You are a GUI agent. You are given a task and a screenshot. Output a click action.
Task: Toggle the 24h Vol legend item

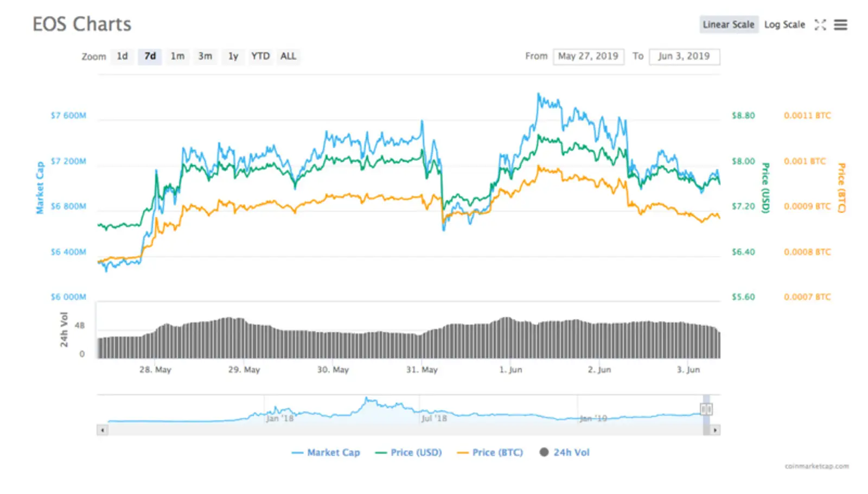565,452
